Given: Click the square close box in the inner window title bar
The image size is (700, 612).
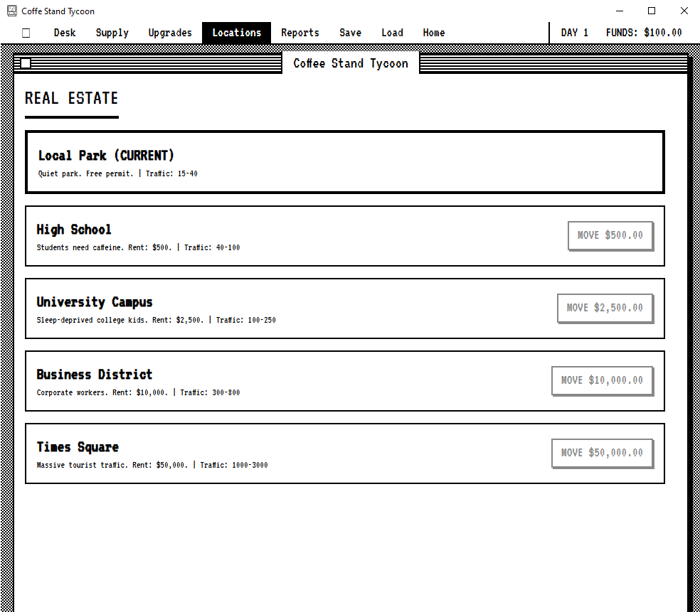Looking at the screenshot, I should pyautogui.click(x=26, y=63).
